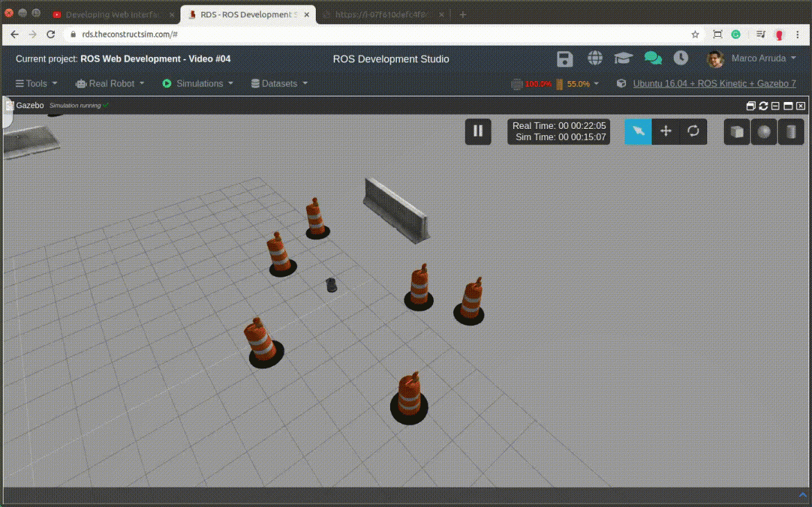Click the package cube icon beside Ubuntu link
This screenshot has width=812, height=507.
click(x=621, y=84)
